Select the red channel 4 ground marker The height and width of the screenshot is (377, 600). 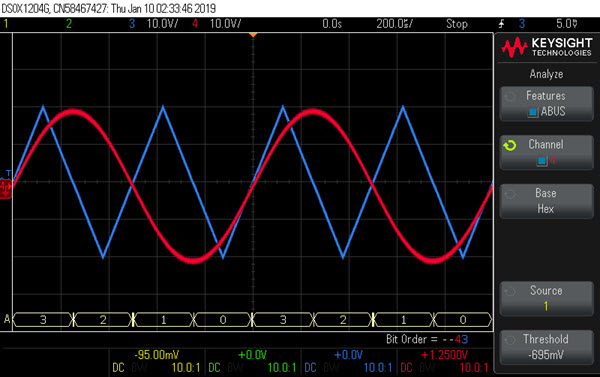pos(6,188)
